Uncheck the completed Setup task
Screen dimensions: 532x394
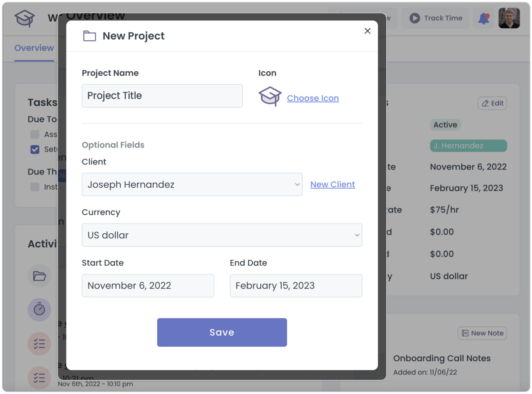[35, 149]
